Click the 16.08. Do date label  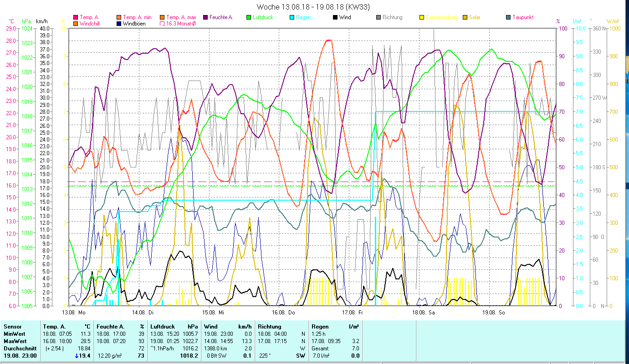[x=284, y=313]
